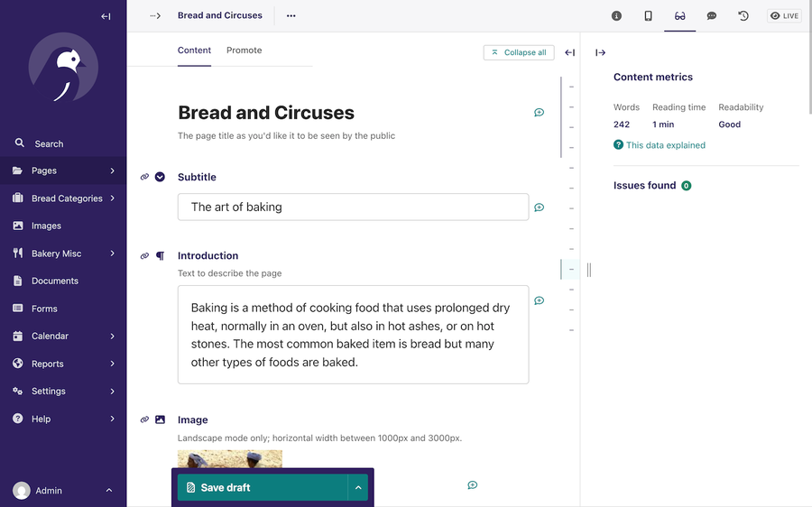The width and height of the screenshot is (812, 507).
Task: Open Images in the sidebar
Action: (46, 226)
